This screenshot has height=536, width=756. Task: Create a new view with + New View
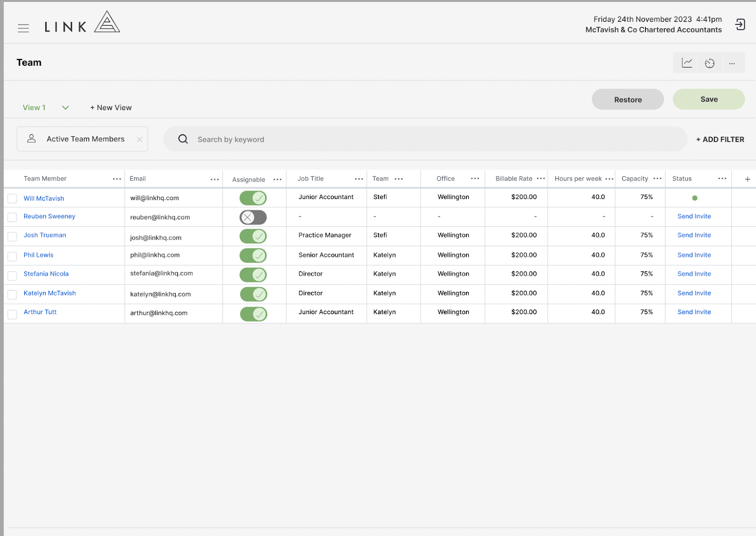111,107
